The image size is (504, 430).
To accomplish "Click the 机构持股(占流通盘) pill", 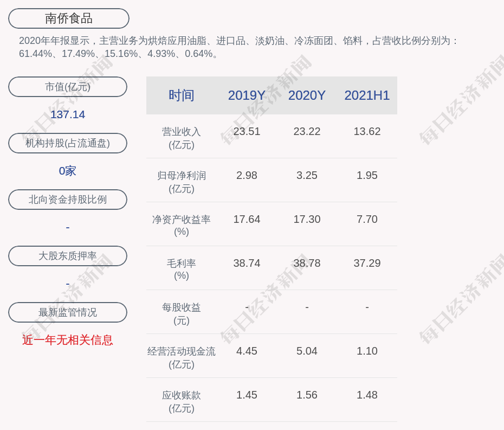I will click(x=68, y=143).
